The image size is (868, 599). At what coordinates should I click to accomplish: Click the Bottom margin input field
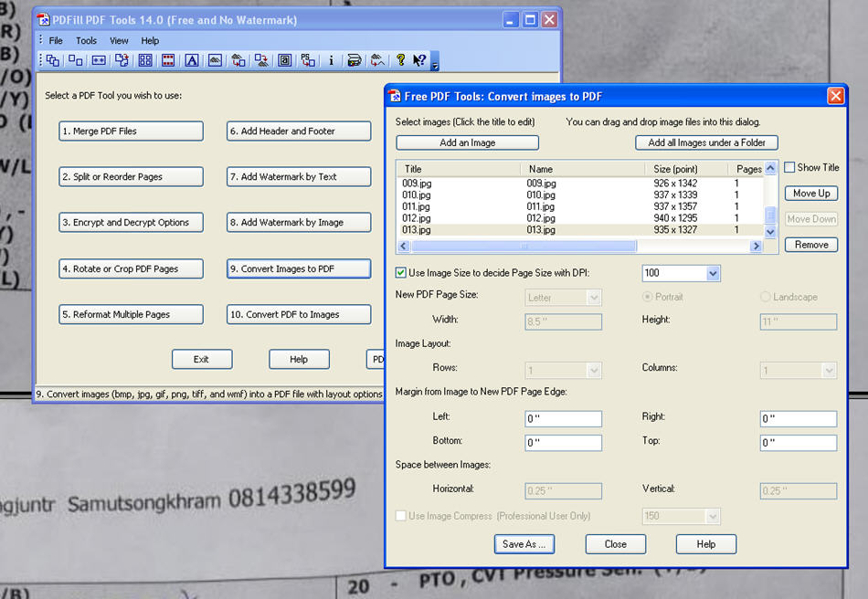click(563, 443)
